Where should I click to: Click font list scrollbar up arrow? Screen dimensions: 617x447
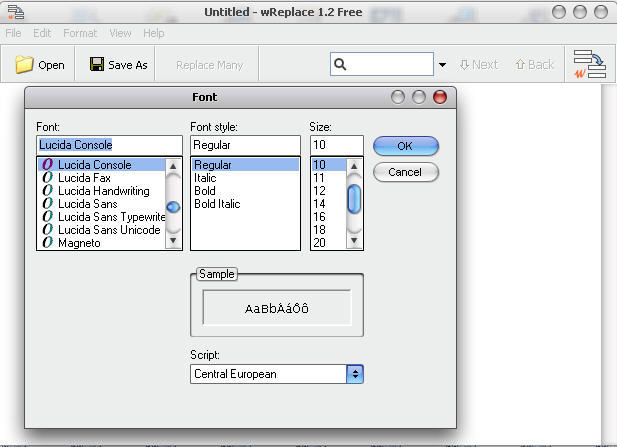(173, 166)
